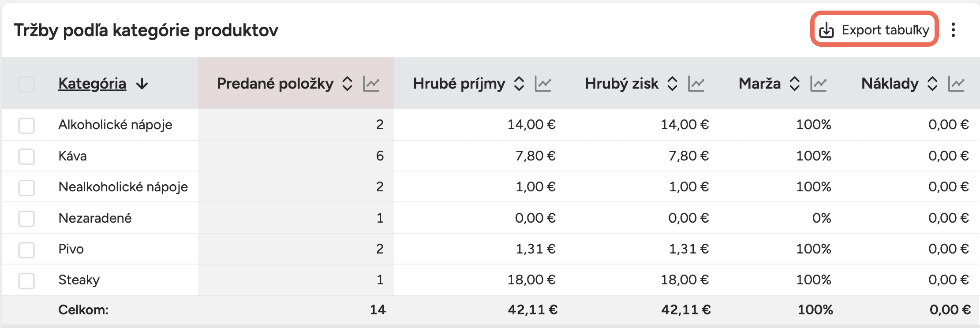Click the Kategória column header
The image size is (980, 328).
pos(92,84)
